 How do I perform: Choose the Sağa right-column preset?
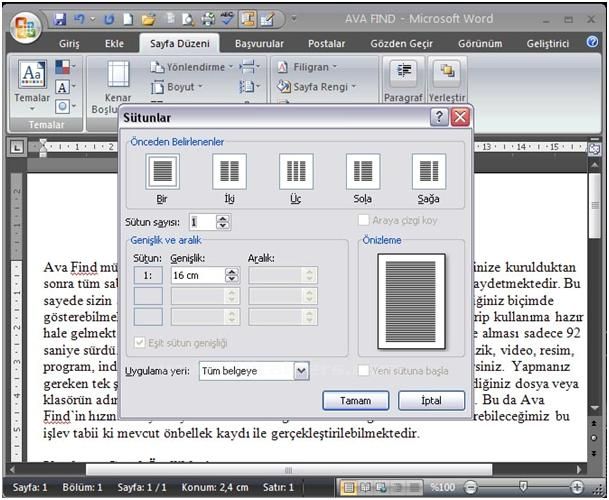click(429, 171)
